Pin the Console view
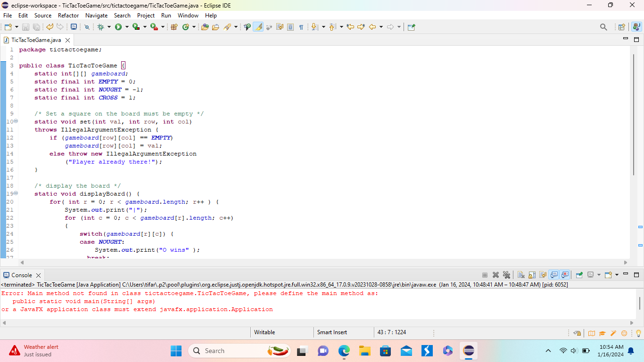Image resolution: width=644 pixels, height=362 pixels. click(580, 274)
